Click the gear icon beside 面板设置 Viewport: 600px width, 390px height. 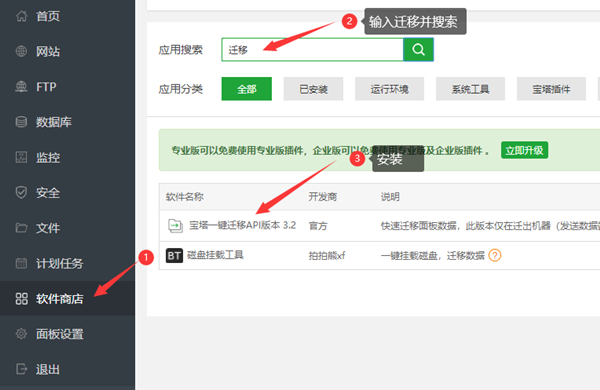tap(21, 334)
